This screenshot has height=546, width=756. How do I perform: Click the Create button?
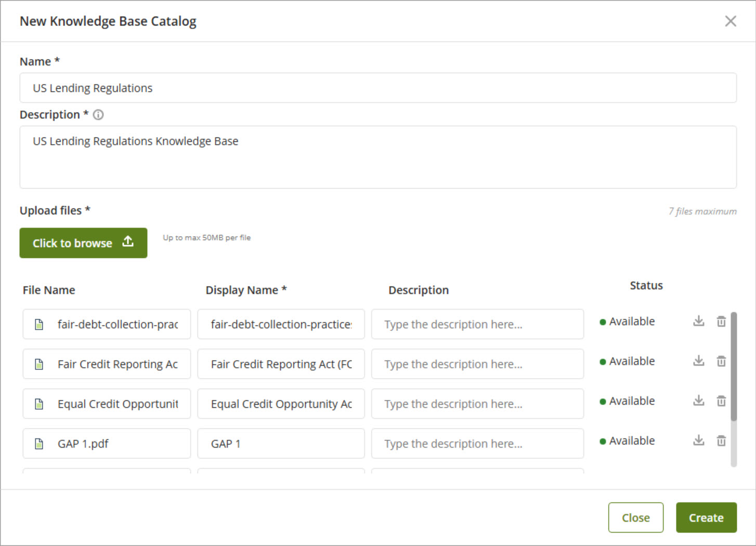click(706, 517)
